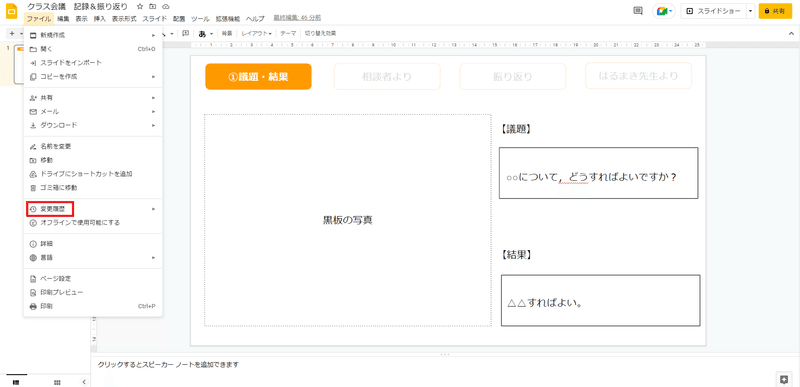Select the 振り返り tab shape
Screen dimensions: 800x387
(513, 76)
